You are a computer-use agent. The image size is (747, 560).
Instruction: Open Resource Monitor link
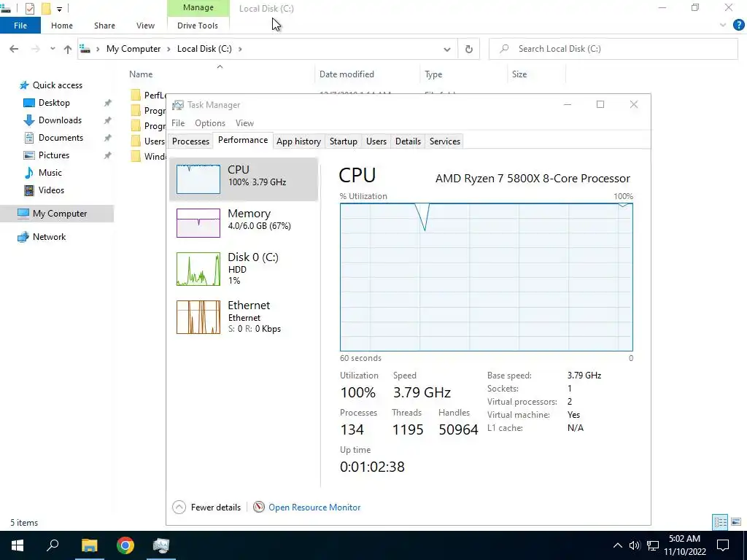[314, 507]
